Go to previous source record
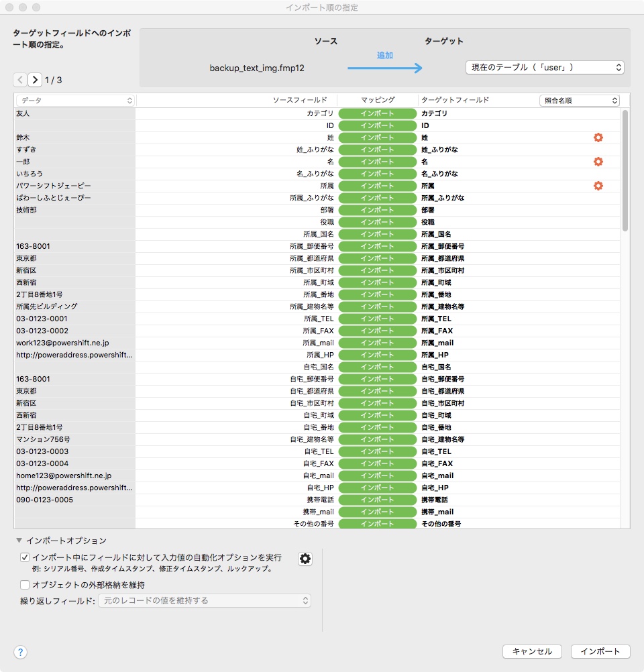This screenshot has height=672, width=644. point(20,80)
